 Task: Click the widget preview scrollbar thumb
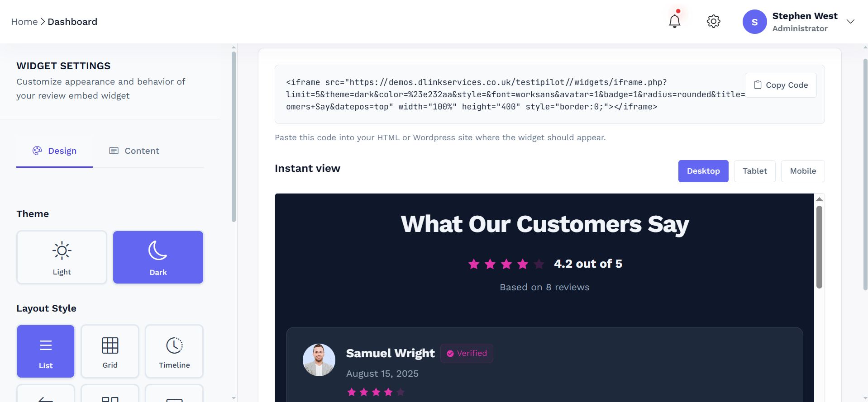pos(819,246)
